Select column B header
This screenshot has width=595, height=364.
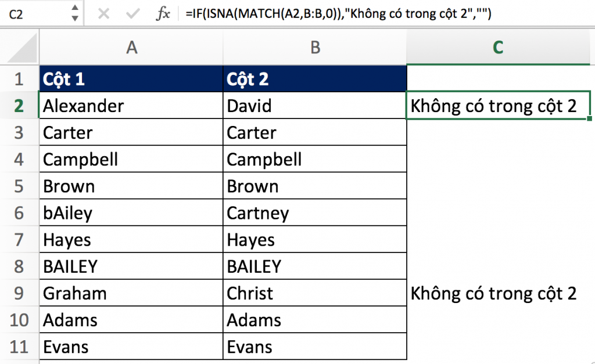click(x=315, y=48)
